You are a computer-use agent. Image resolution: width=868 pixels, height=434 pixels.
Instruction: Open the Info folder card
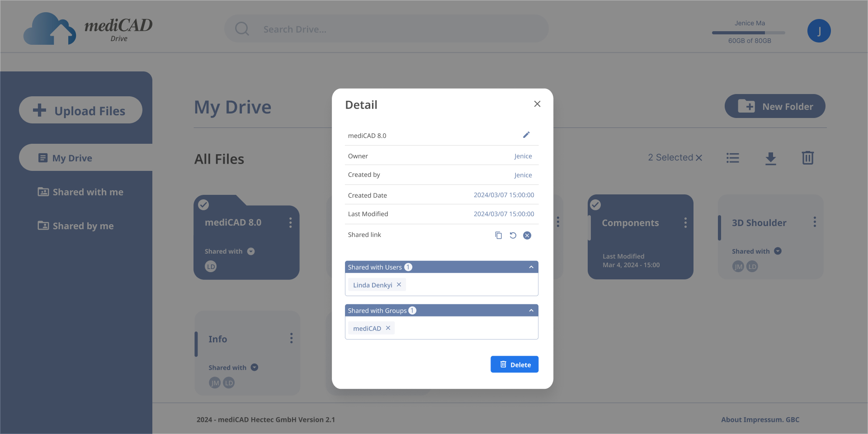tap(247, 353)
